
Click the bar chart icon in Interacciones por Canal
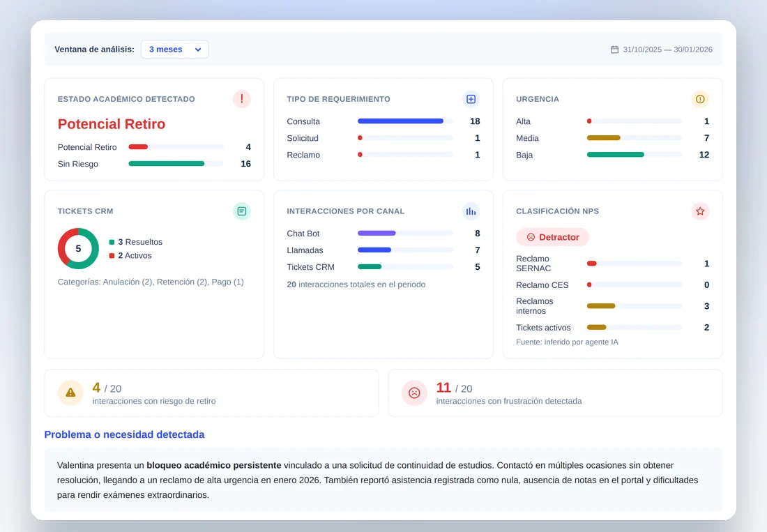[471, 211]
